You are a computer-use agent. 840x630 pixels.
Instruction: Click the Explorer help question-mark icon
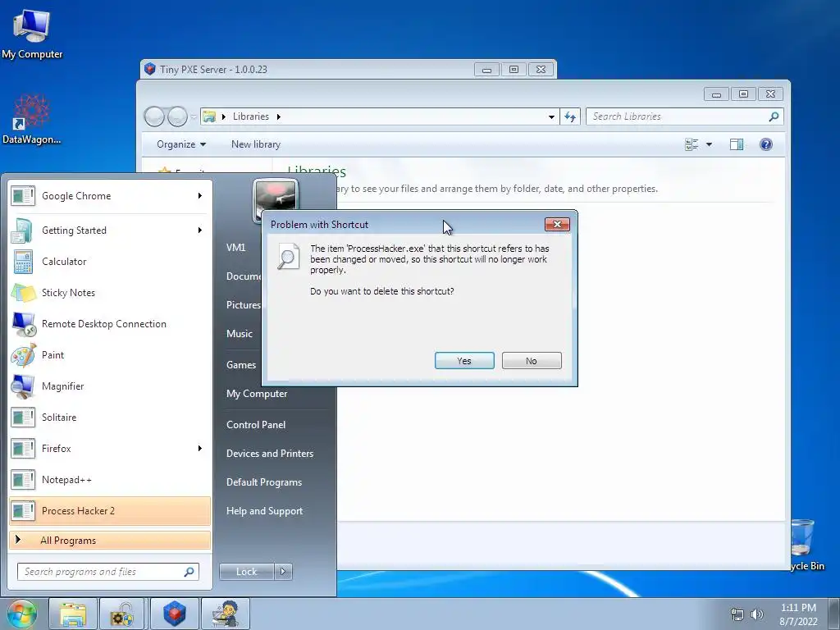click(766, 144)
